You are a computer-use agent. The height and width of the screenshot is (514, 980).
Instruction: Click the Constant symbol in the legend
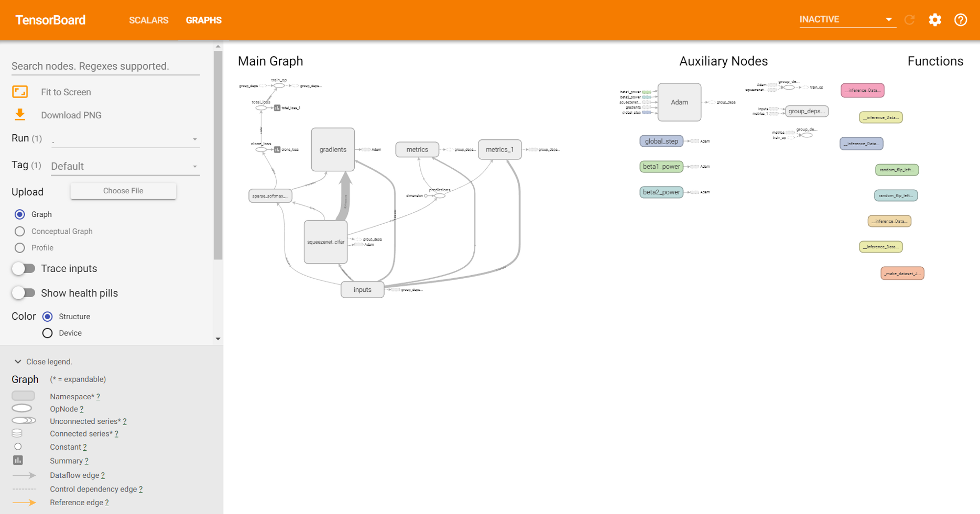tap(18, 446)
